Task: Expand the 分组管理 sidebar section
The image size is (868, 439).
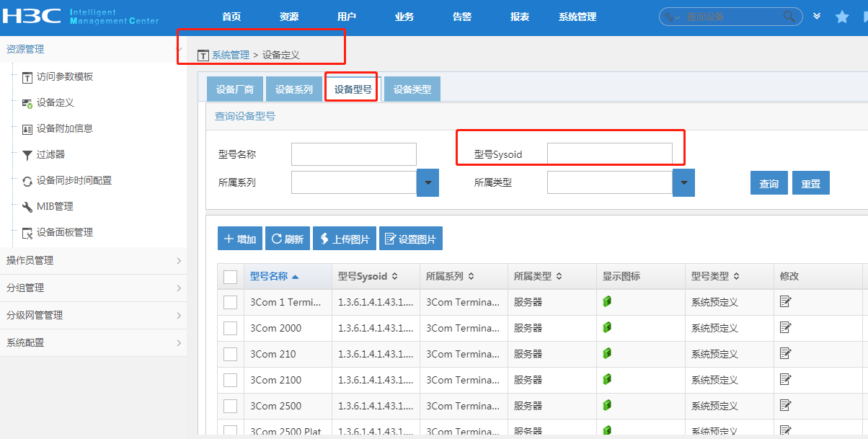Action: point(93,288)
